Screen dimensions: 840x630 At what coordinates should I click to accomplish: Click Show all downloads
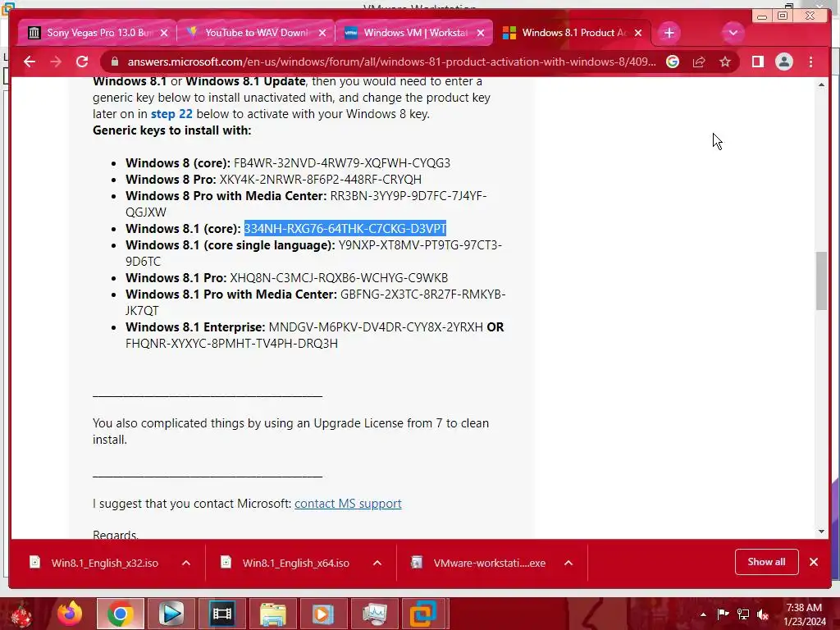coord(767,562)
